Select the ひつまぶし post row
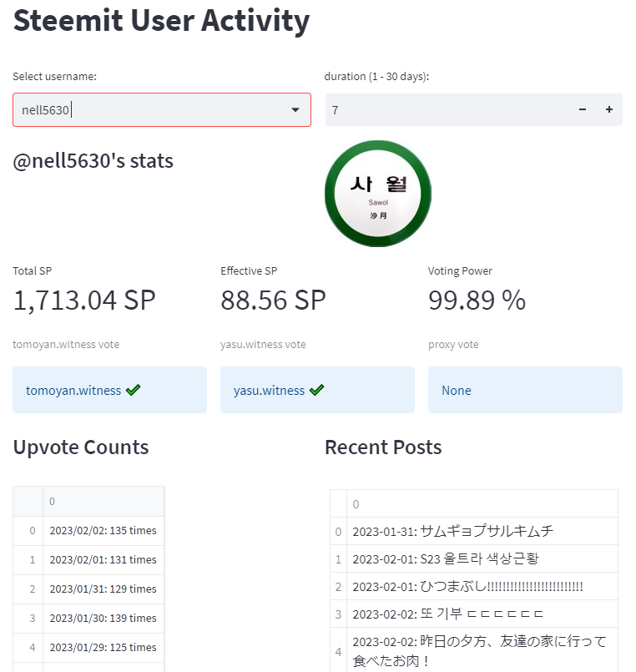 [467, 587]
